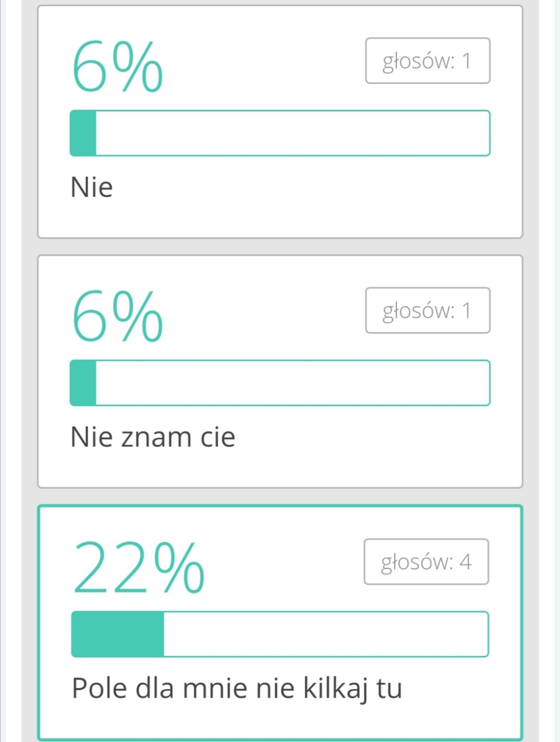560x742 pixels.
Task: Click the 6% figure above the 'Nie' answer
Action: pos(117,67)
